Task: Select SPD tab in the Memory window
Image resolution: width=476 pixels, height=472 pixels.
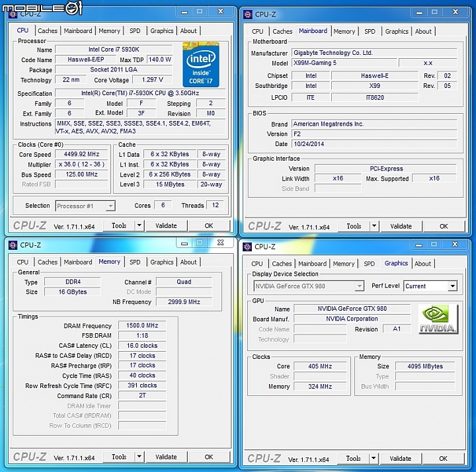Action: point(135,262)
